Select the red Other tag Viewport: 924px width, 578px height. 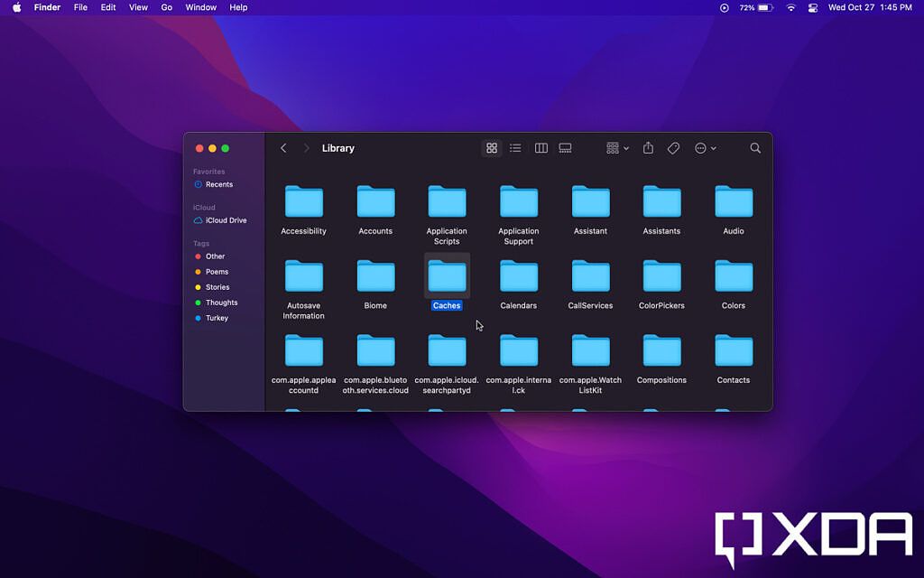point(217,256)
